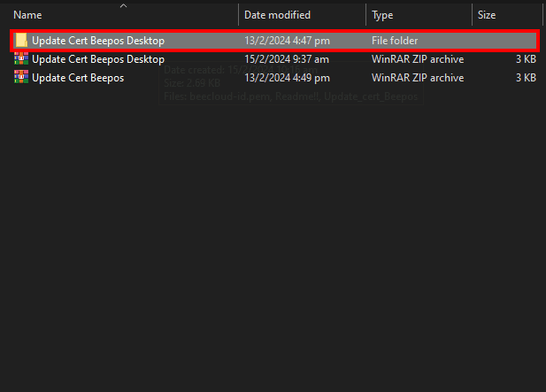Select the Update Cert Beepos Desktop ZIP archive name

click(x=98, y=59)
